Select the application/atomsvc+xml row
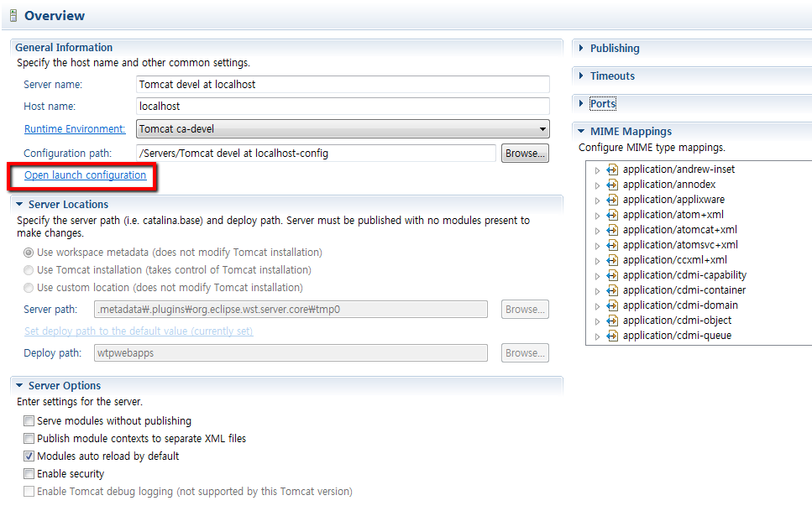This screenshot has height=511, width=812. 680,245
